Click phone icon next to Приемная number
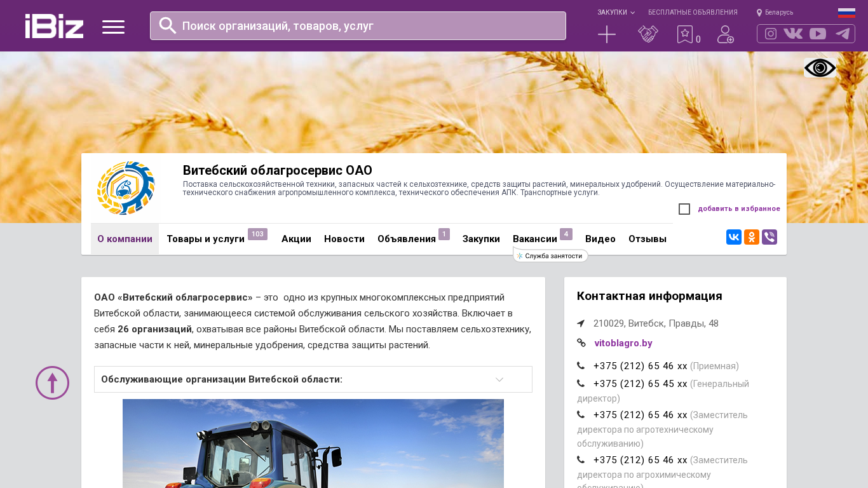This screenshot has height=488, width=868. (581, 366)
